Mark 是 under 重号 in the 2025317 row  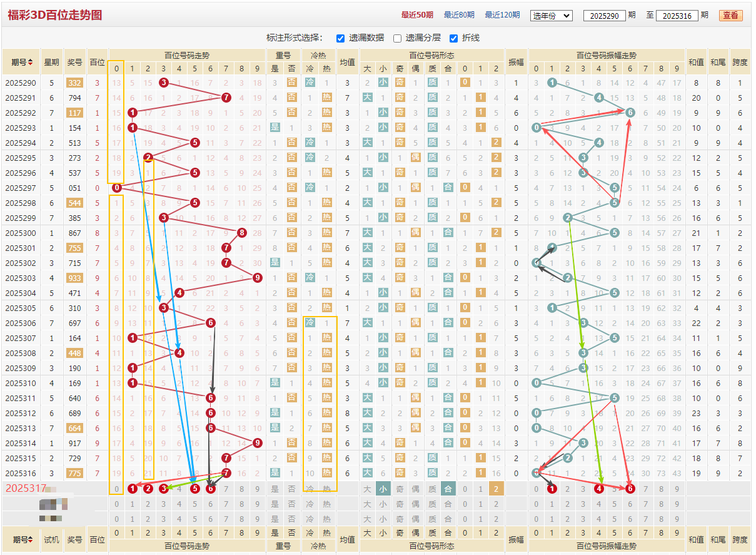point(275,489)
